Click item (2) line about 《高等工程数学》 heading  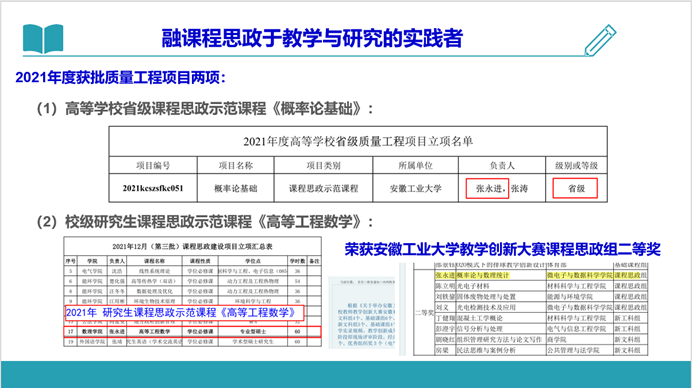pos(205,222)
